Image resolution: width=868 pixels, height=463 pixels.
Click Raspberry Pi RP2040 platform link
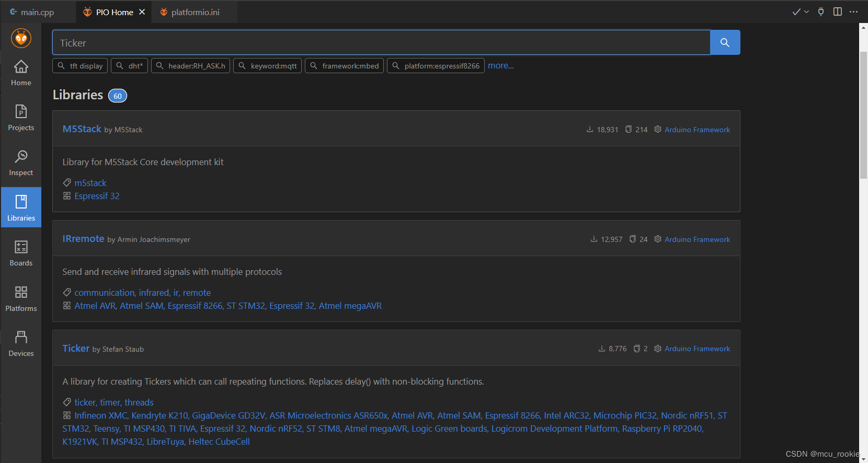click(662, 429)
